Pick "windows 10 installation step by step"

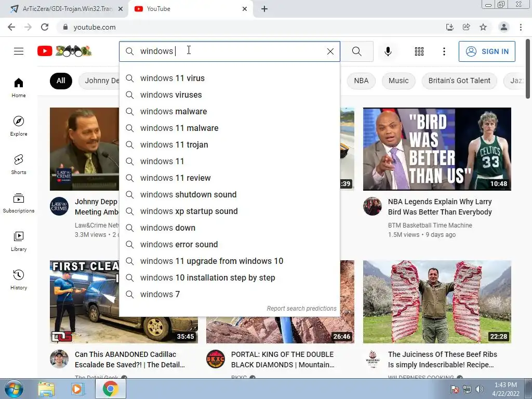[229, 277]
